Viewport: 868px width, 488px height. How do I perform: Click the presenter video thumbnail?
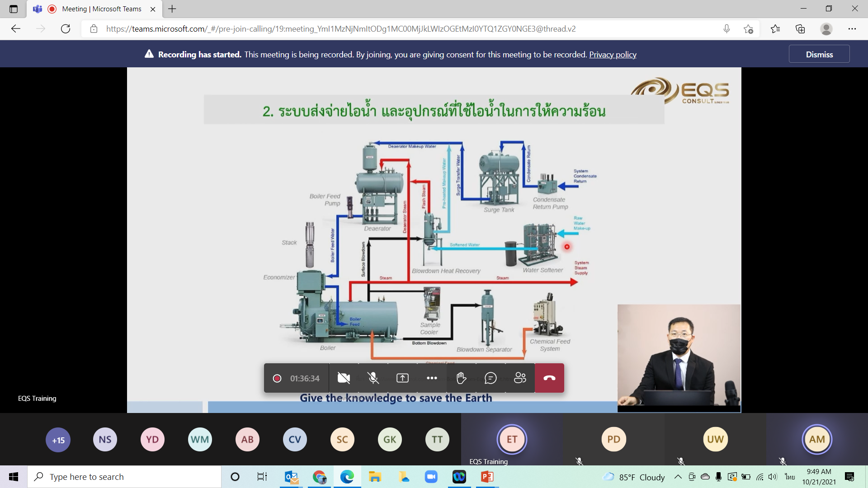pos(679,358)
